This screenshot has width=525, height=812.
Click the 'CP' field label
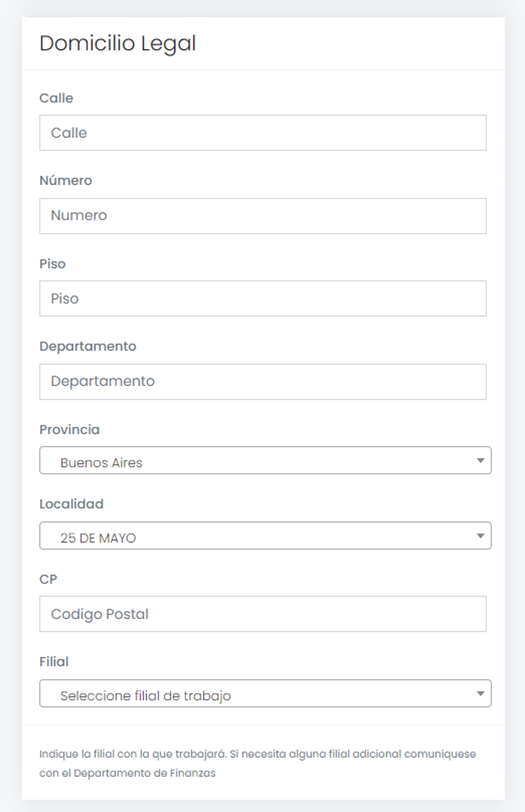pyautogui.click(x=48, y=579)
